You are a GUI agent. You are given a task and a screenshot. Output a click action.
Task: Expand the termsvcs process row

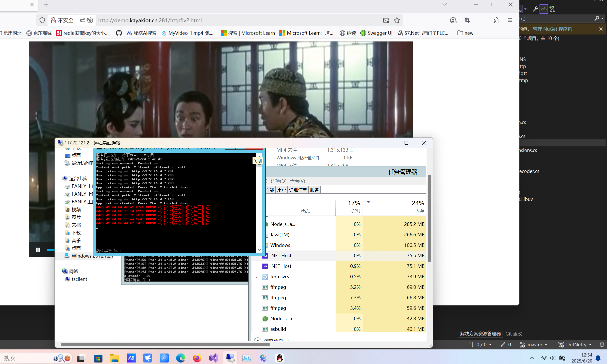[x=256, y=277]
